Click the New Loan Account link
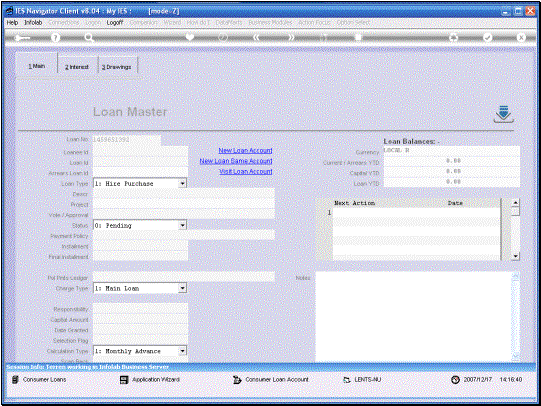 pos(245,150)
